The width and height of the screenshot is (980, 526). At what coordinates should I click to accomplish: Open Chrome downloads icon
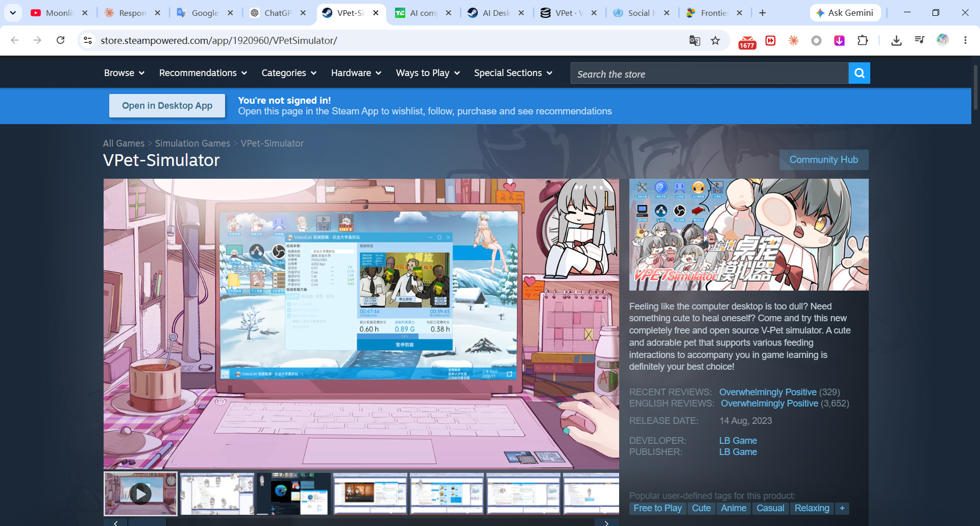point(896,40)
